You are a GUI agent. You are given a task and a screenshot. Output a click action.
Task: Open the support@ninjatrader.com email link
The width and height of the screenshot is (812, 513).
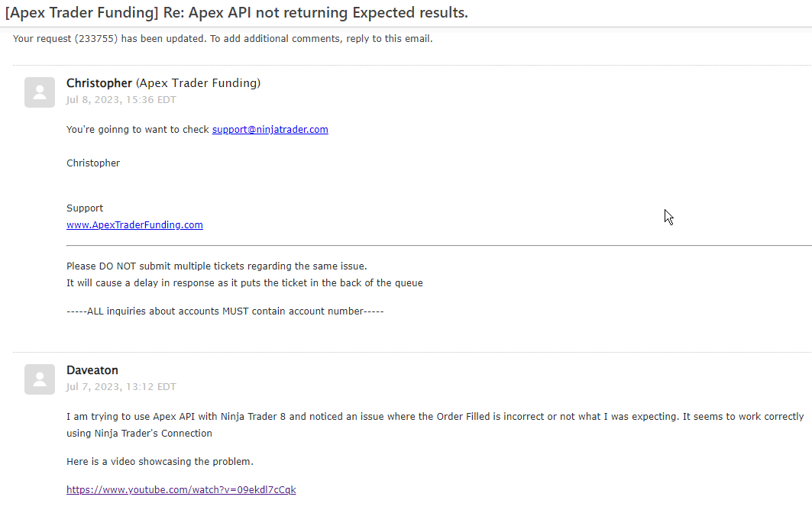pyautogui.click(x=270, y=130)
